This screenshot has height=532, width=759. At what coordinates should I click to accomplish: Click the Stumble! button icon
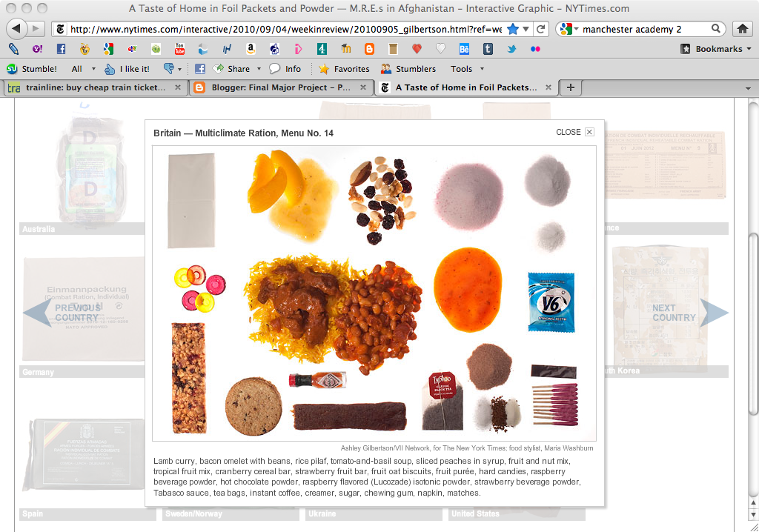click(x=13, y=68)
